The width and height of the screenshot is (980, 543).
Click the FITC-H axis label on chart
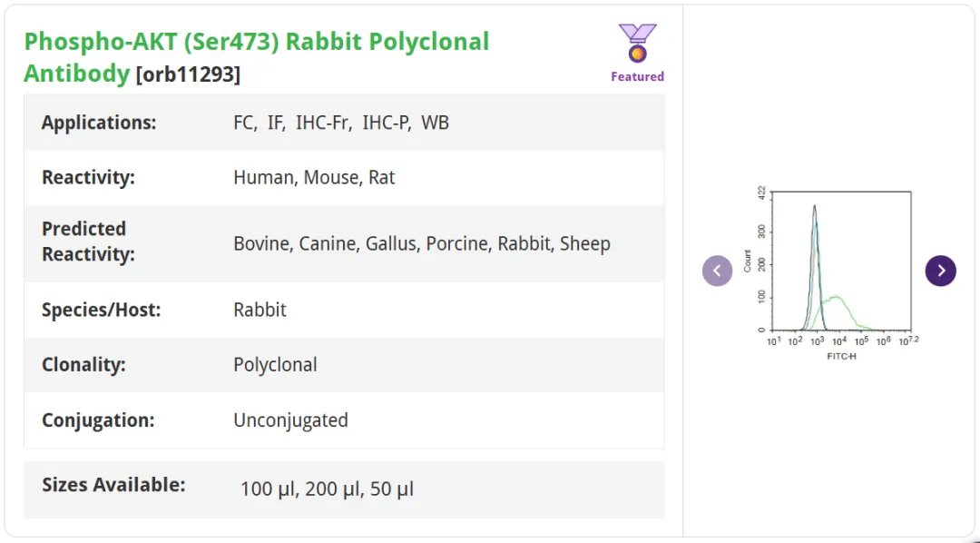[x=841, y=357]
